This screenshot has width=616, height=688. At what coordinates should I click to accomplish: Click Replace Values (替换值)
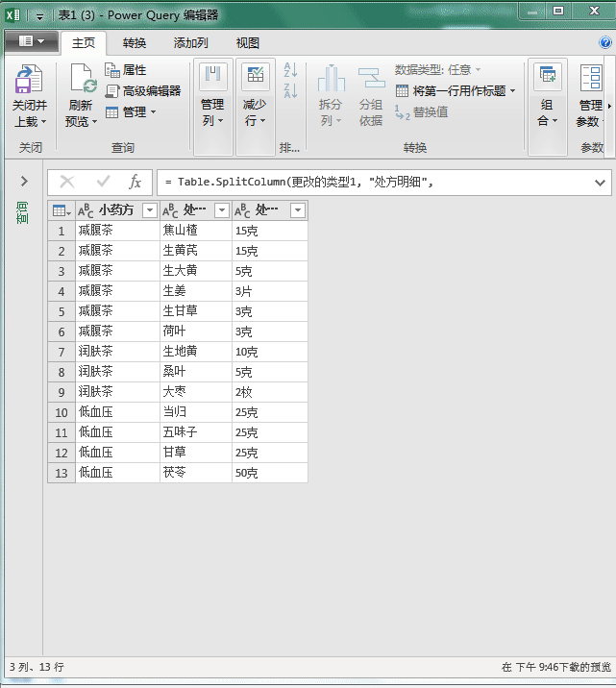click(421, 111)
